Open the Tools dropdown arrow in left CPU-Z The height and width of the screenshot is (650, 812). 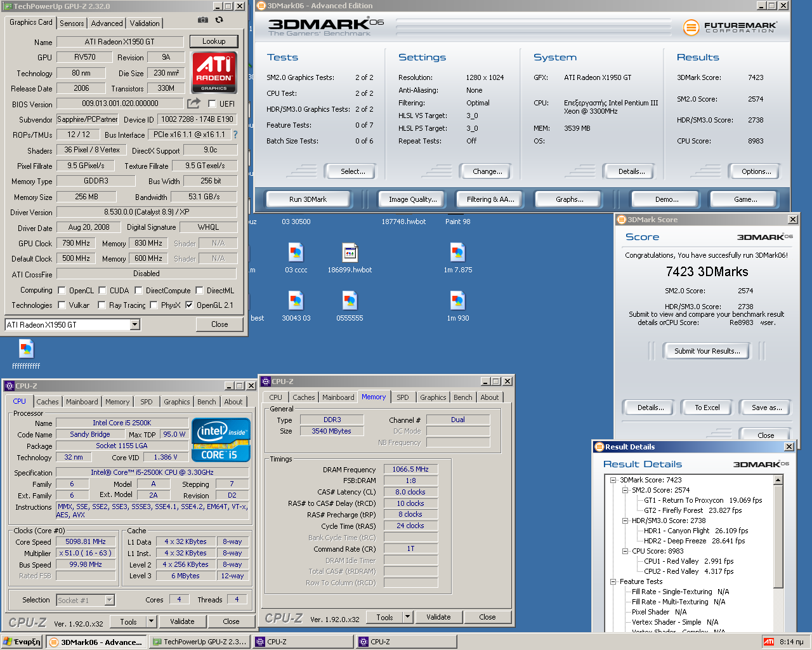[151, 621]
